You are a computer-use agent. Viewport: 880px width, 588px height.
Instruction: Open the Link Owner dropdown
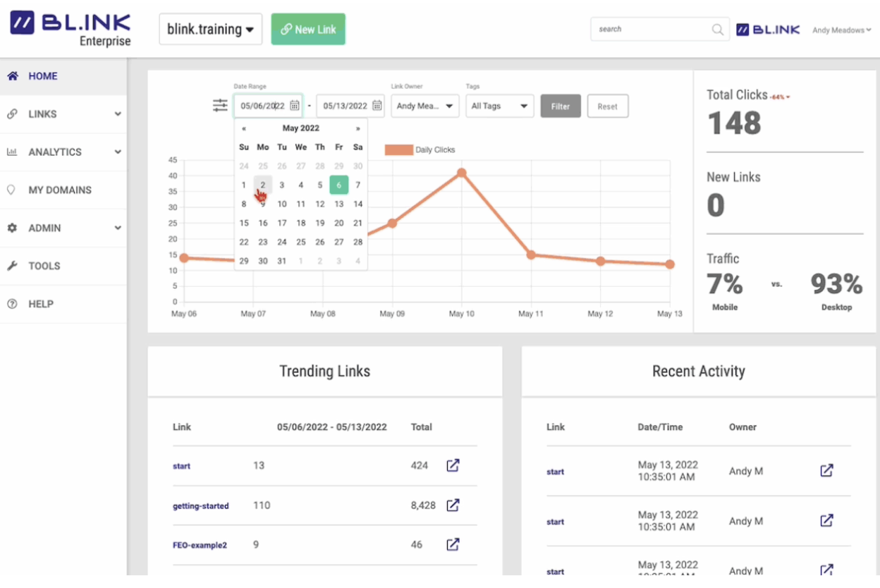pyautogui.click(x=425, y=106)
